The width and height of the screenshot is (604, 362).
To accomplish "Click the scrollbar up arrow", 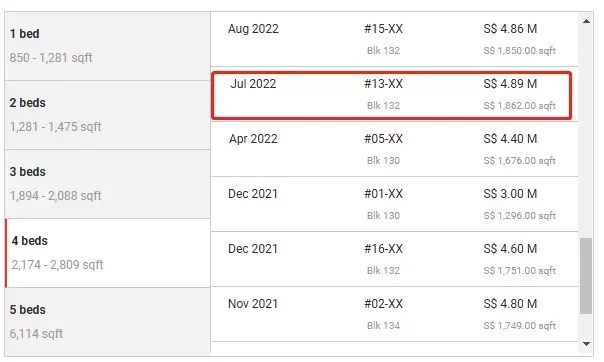I will point(586,21).
